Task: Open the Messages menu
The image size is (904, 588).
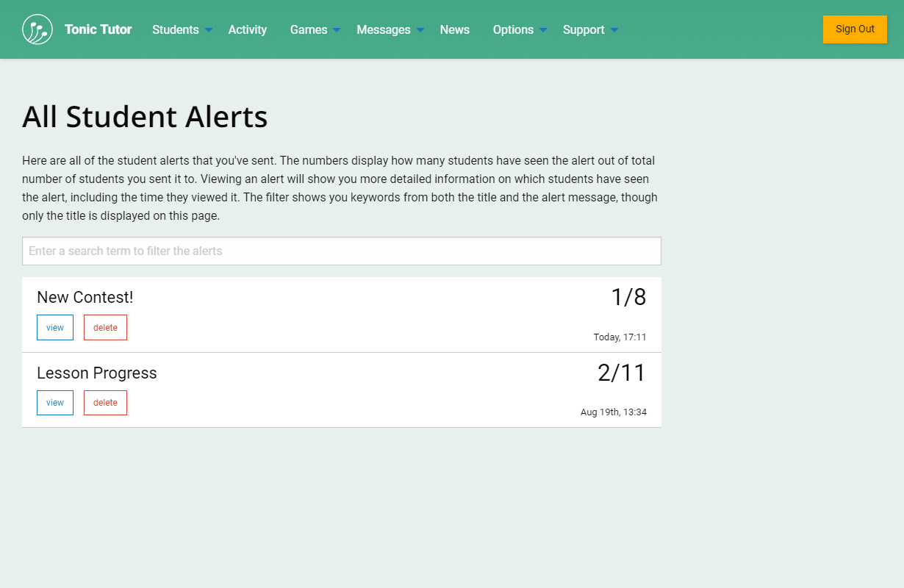Action: point(383,29)
